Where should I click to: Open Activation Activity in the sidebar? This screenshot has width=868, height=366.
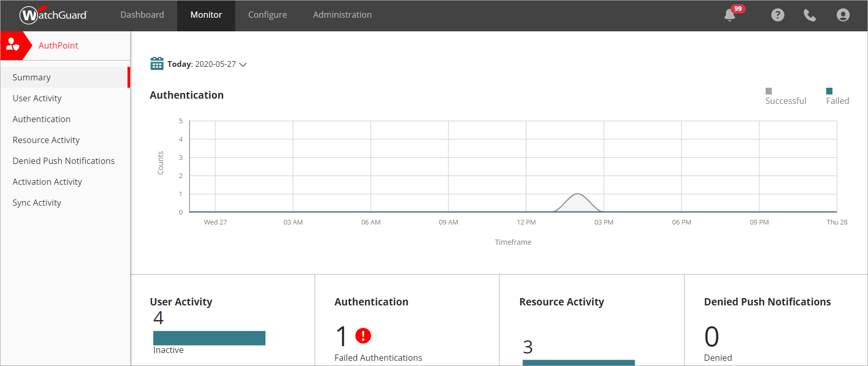click(48, 182)
